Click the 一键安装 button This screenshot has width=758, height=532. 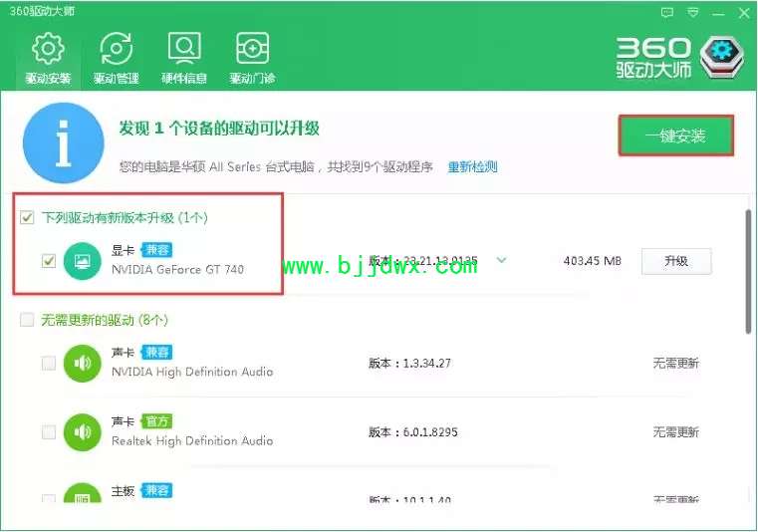click(676, 135)
